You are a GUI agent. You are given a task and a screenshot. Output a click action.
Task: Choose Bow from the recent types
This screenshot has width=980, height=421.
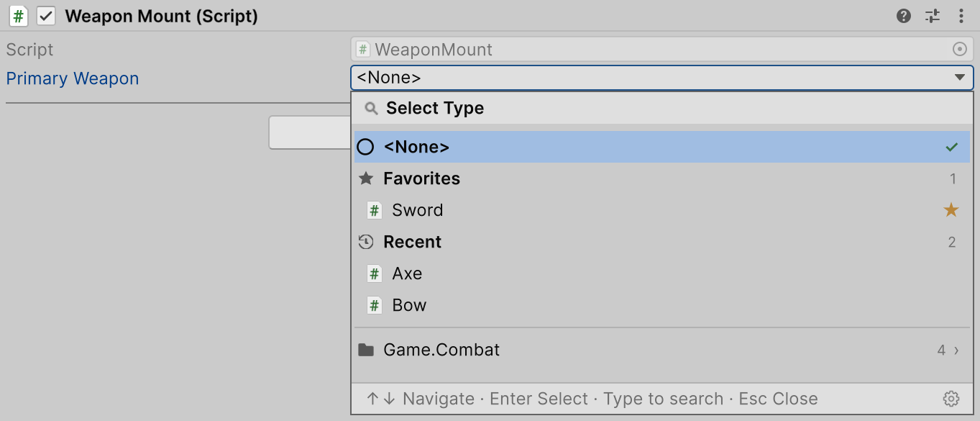(x=660, y=305)
